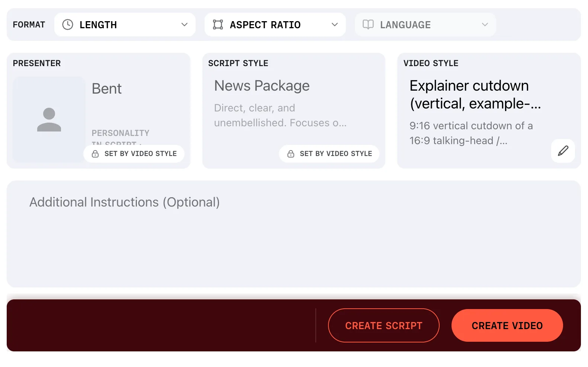This screenshot has width=588, height=367.
Task: Click the clock icon beside LENGTH
Action: (x=68, y=25)
